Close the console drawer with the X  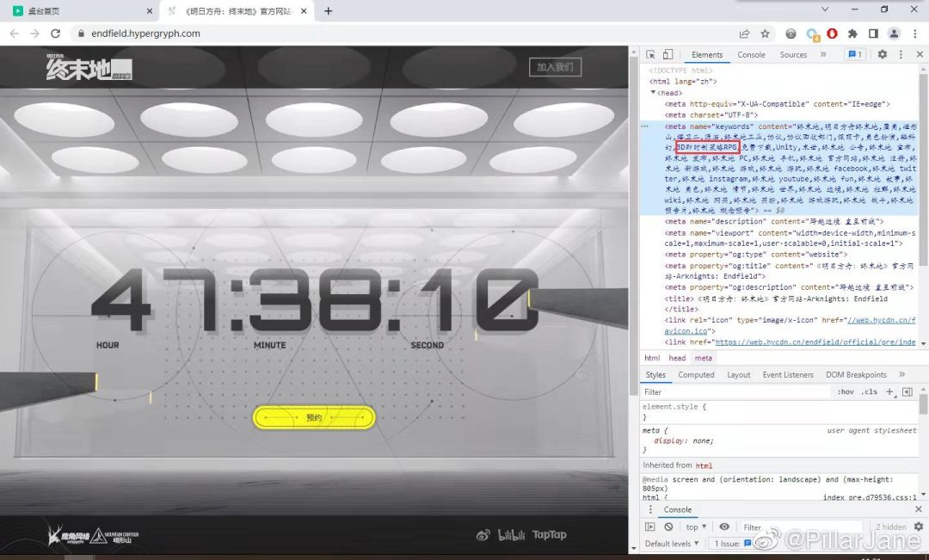coord(919,509)
